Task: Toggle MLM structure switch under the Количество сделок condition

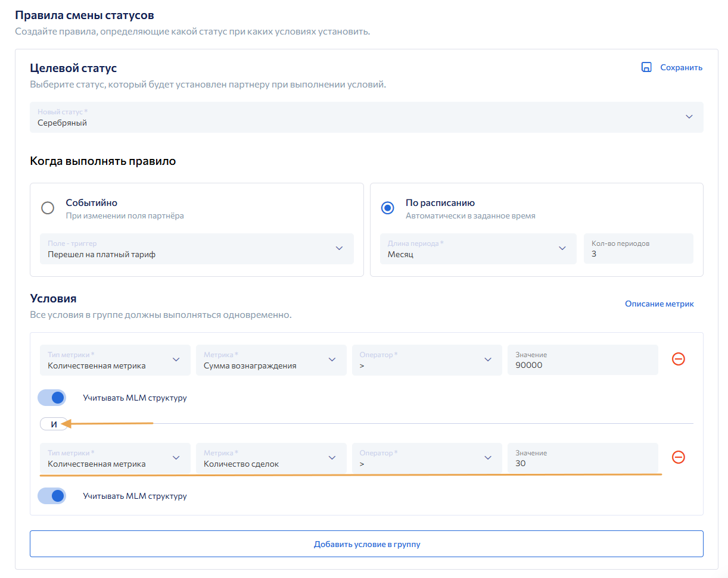Action: click(x=52, y=496)
